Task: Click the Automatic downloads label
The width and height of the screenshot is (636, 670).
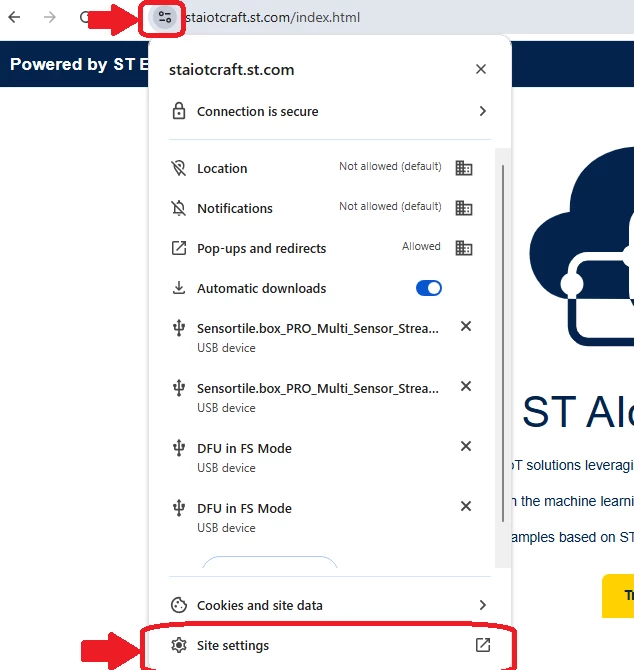Action: [x=262, y=288]
